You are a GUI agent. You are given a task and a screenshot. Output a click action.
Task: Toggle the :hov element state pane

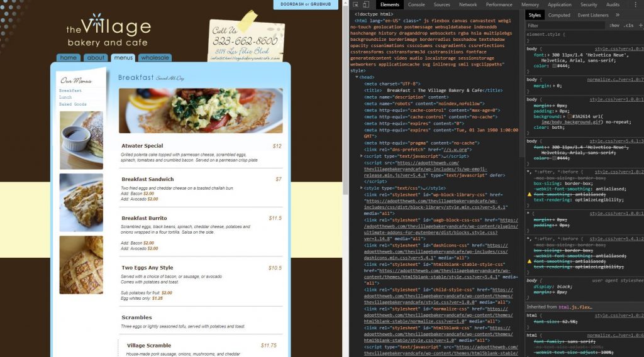(x=614, y=25)
